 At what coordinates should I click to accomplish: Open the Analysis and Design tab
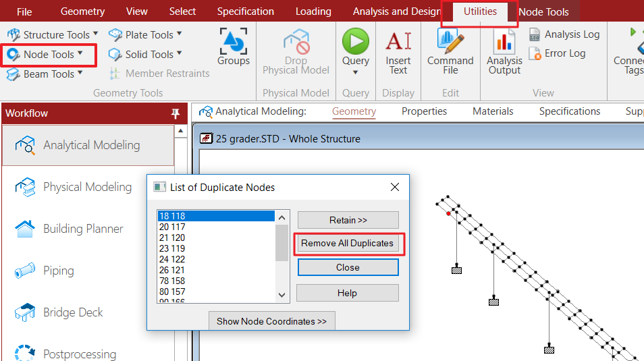pyautogui.click(x=397, y=11)
